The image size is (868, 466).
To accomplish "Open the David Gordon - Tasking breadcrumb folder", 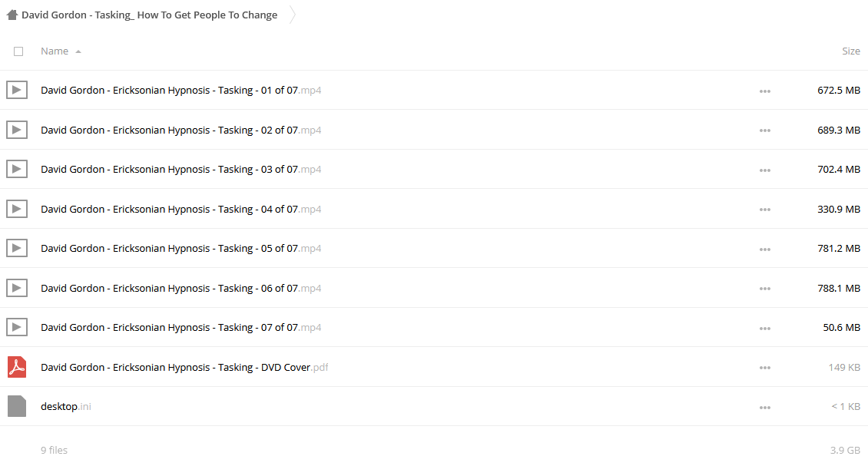I will coord(150,15).
